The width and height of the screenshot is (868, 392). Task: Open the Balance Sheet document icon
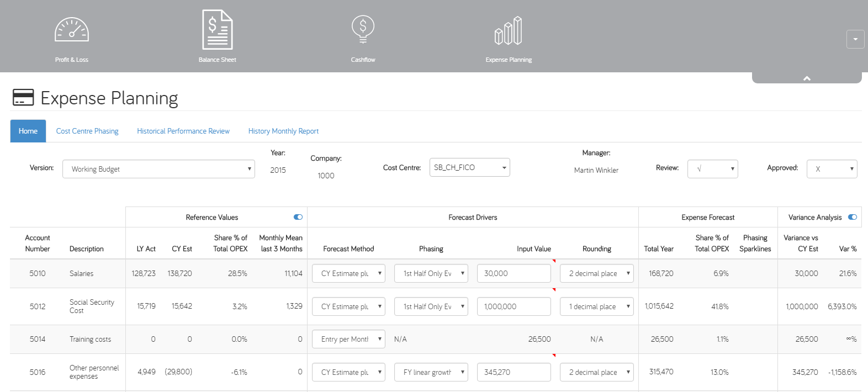click(x=218, y=30)
